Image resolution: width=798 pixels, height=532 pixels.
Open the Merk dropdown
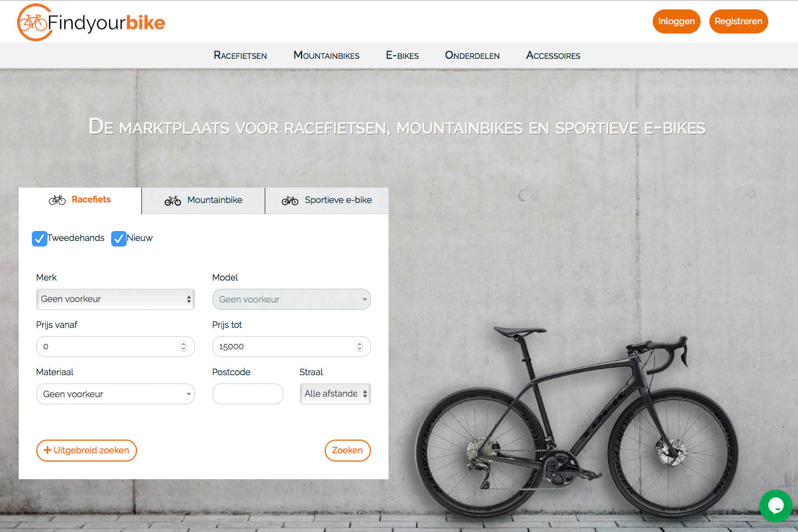pyautogui.click(x=116, y=299)
